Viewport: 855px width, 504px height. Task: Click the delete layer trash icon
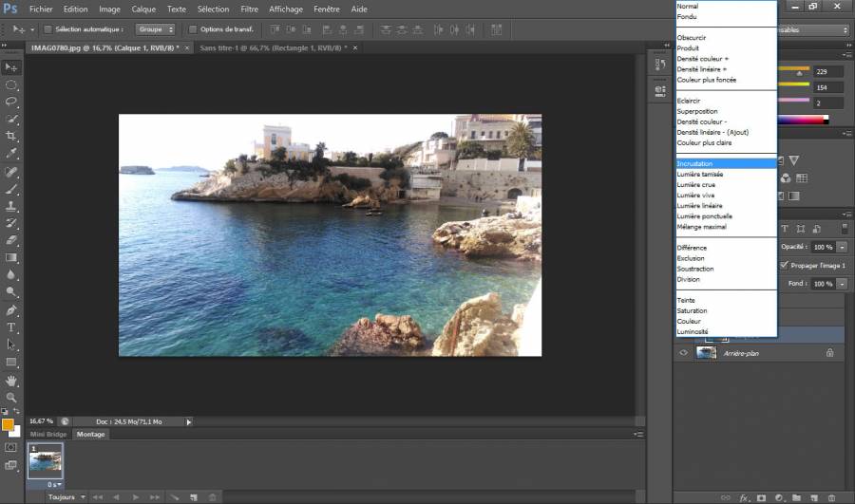(x=831, y=496)
